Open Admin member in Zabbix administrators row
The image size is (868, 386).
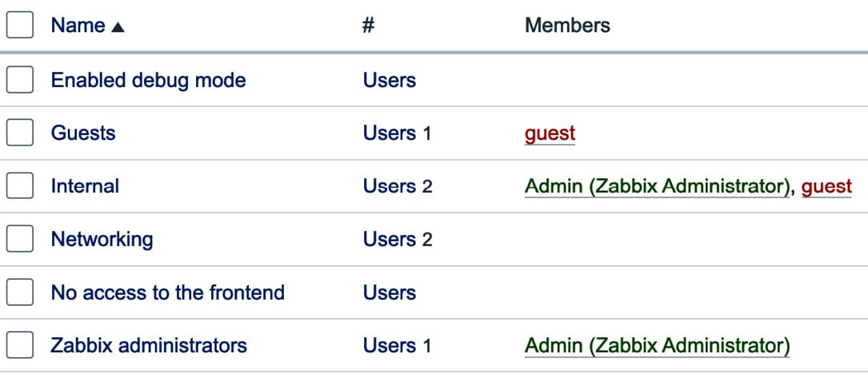pyautogui.click(x=657, y=346)
